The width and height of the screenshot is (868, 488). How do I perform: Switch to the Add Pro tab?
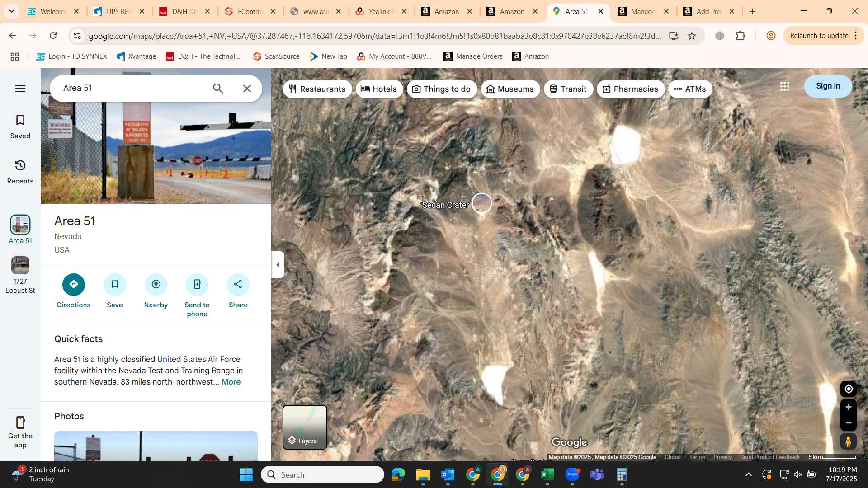pos(709,11)
